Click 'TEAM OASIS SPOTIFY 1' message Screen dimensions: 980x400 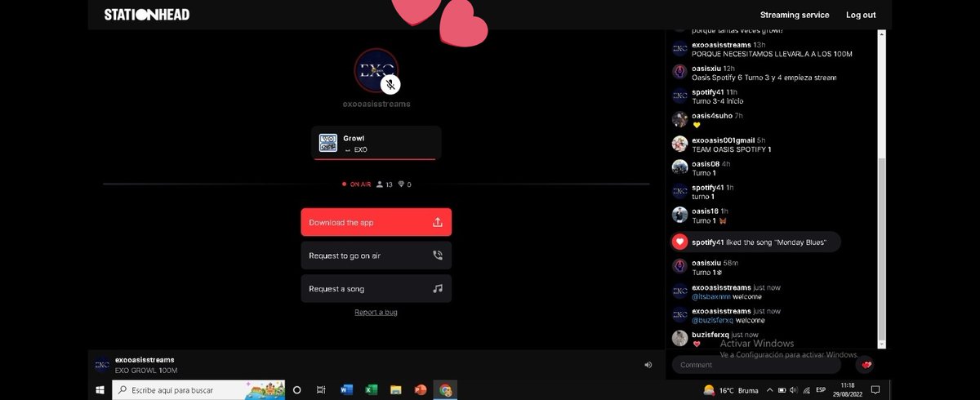click(x=732, y=149)
